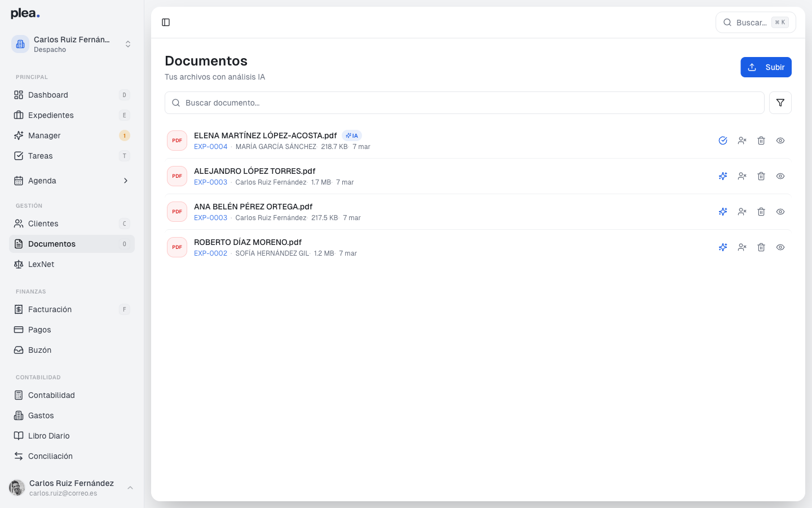Open Gastos section
The image size is (812, 508).
(72, 415)
